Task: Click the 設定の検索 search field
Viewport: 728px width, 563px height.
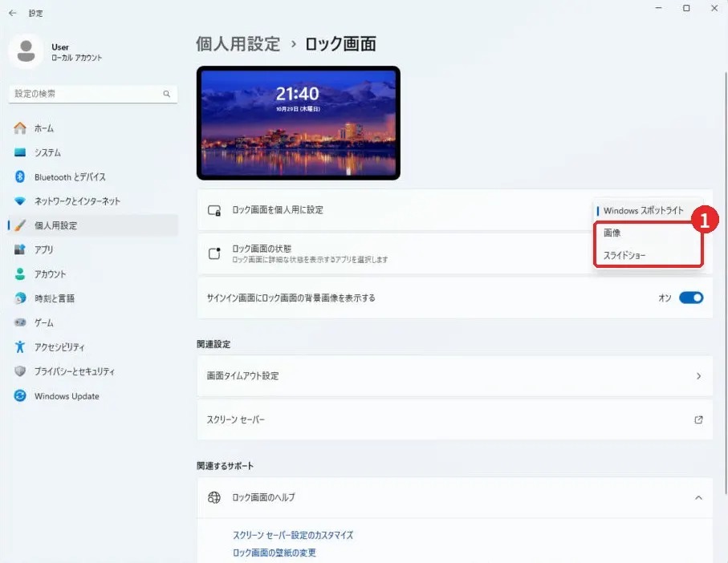Action: click(x=93, y=94)
